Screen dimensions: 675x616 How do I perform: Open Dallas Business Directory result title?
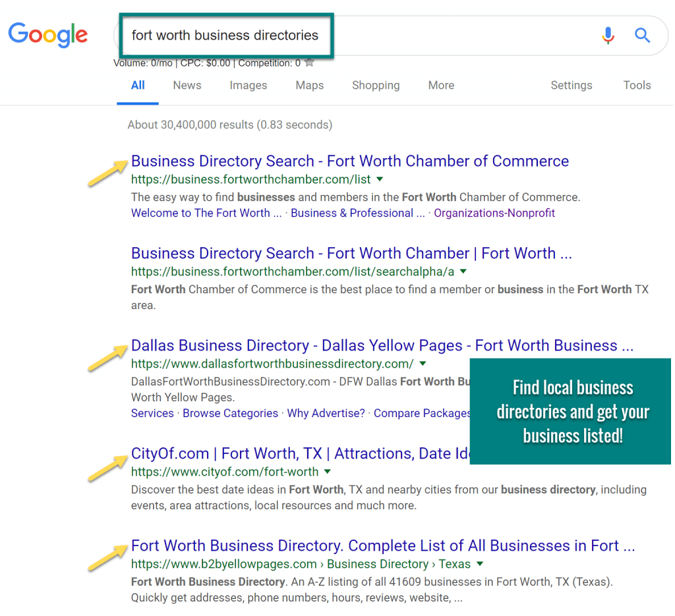click(x=382, y=346)
